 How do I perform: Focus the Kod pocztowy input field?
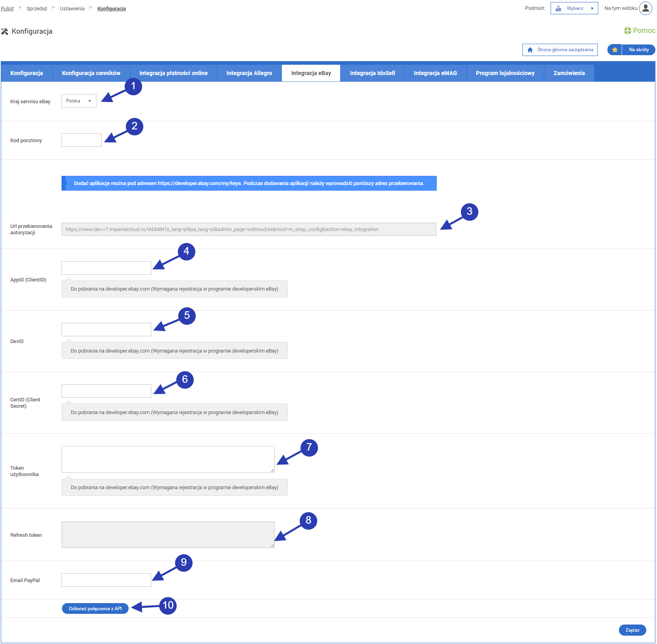tap(81, 140)
